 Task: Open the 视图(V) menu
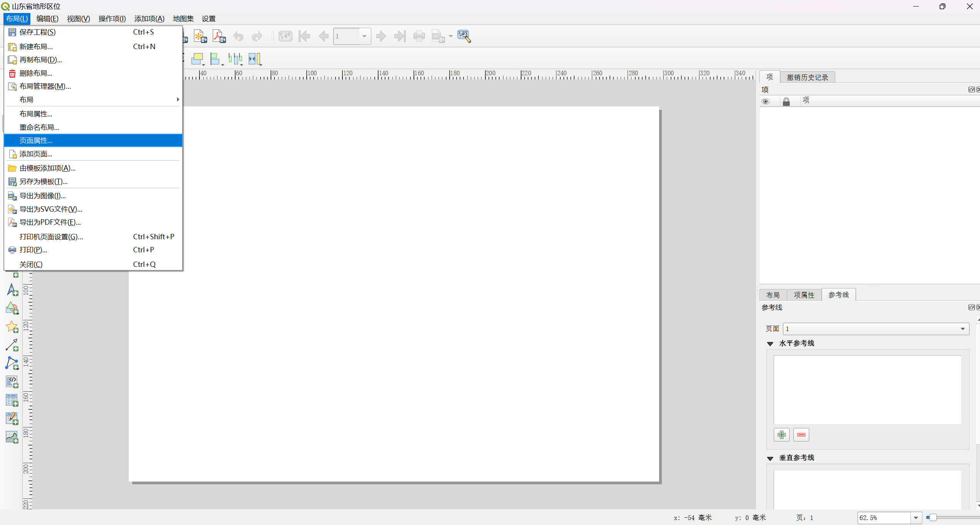[78, 19]
